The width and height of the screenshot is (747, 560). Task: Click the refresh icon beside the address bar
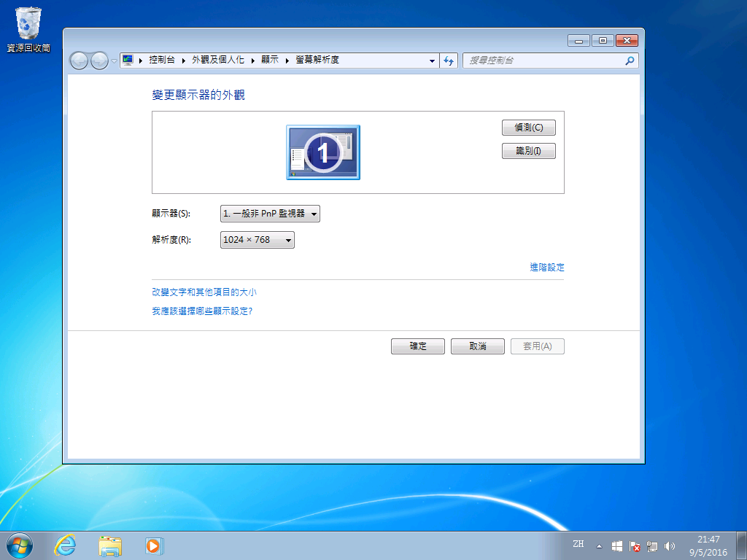tap(449, 60)
